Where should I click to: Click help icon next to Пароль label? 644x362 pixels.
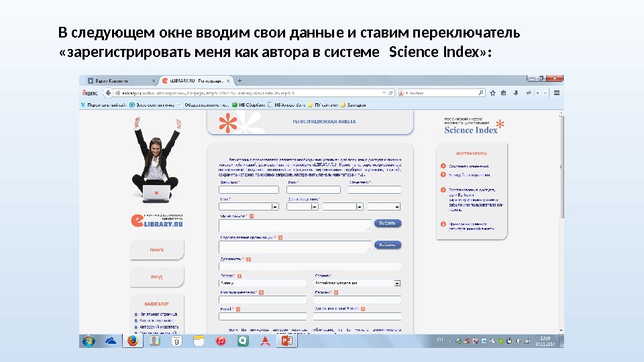pos(336,293)
